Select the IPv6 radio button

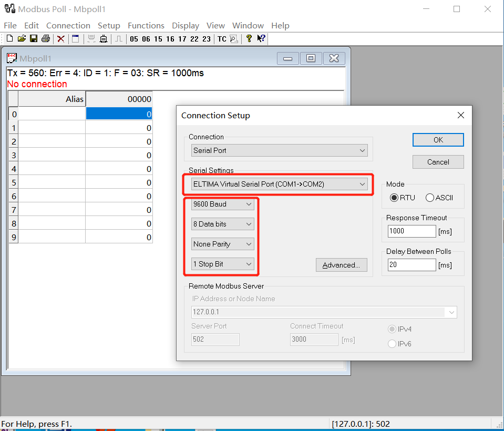coord(392,344)
